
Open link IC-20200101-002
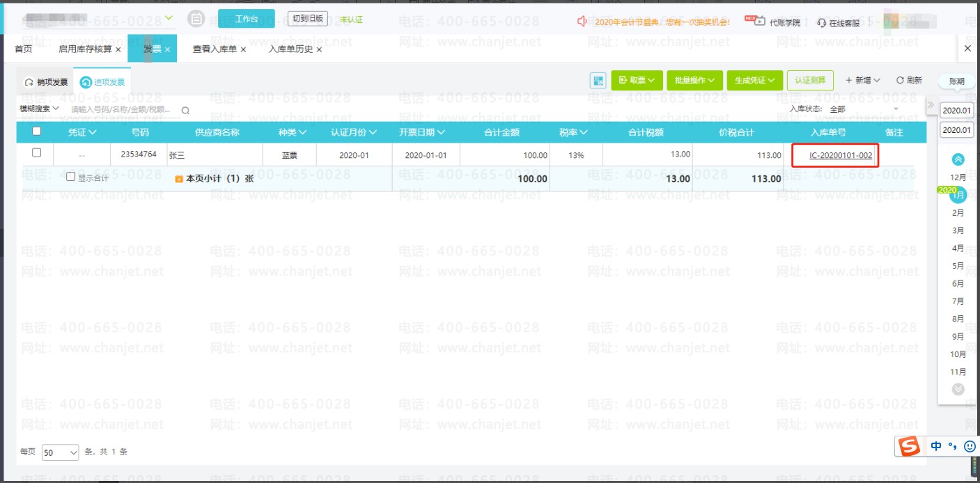[x=841, y=155]
